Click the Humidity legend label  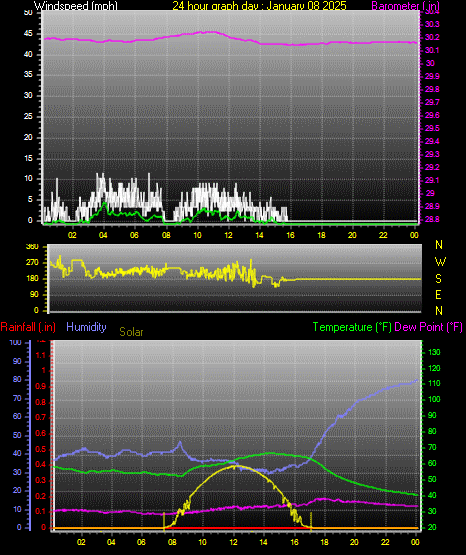(86, 327)
